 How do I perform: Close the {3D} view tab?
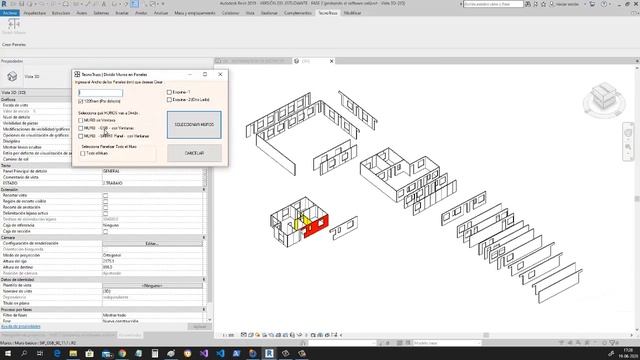point(331,61)
